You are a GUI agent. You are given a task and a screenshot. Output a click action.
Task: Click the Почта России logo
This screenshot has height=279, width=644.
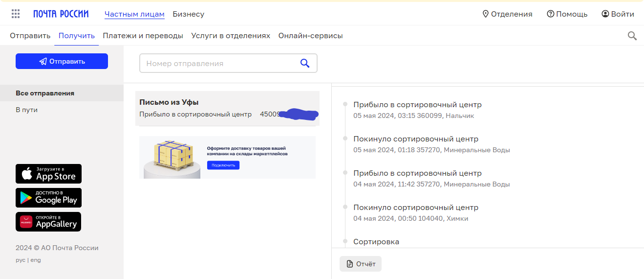tap(61, 14)
